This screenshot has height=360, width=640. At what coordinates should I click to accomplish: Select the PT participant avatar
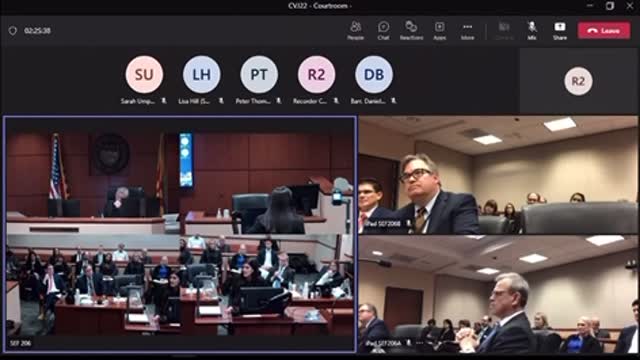tap(259, 75)
